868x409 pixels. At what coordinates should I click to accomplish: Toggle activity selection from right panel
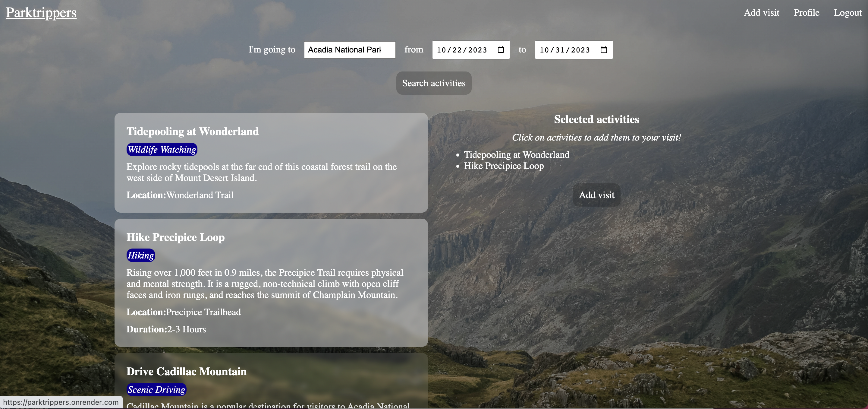click(517, 154)
